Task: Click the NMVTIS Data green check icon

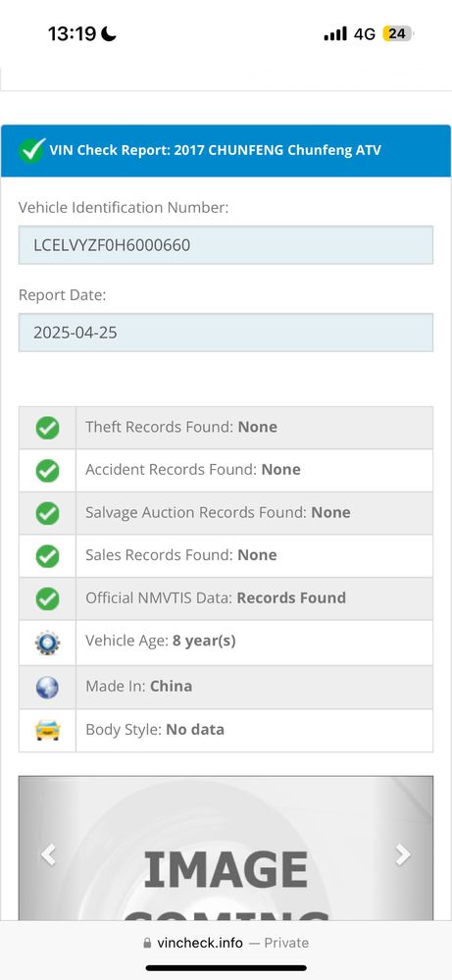Action: tap(47, 598)
